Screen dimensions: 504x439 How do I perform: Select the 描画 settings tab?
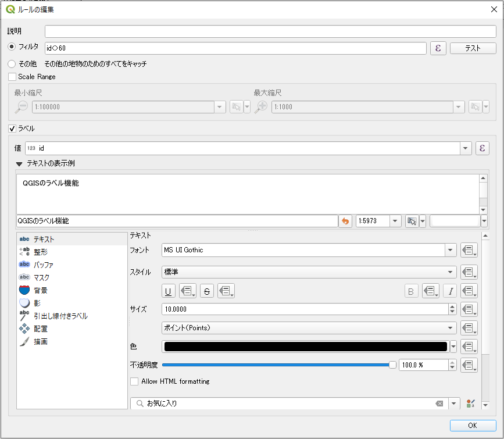[72, 341]
